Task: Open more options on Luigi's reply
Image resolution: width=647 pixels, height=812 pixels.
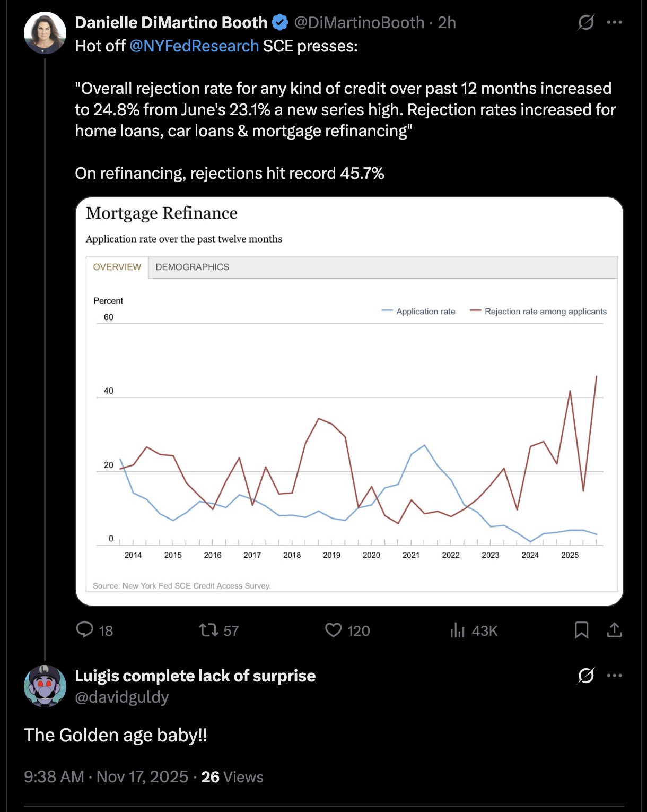Action: click(x=614, y=676)
